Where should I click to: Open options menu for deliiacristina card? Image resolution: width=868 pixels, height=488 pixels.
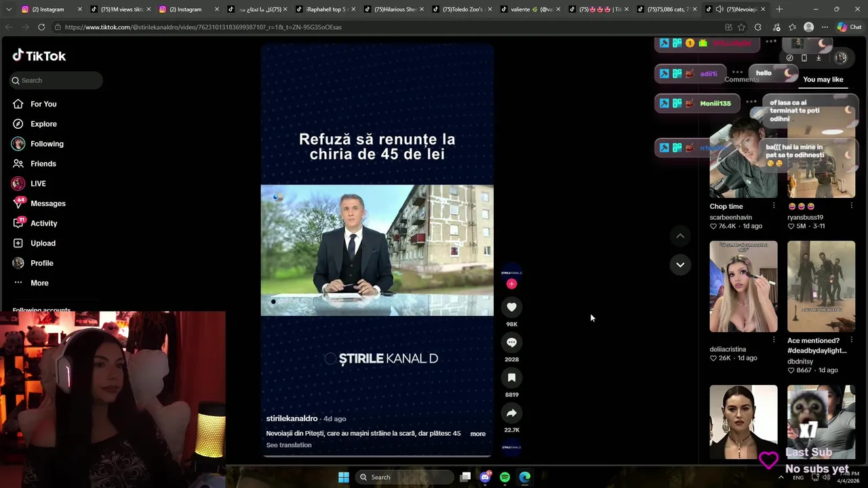(x=774, y=340)
